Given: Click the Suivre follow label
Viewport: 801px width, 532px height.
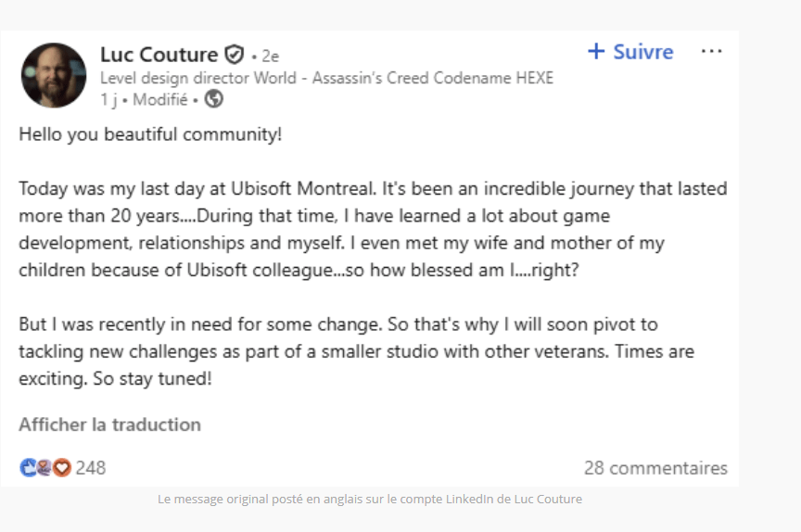Looking at the screenshot, I should click(x=642, y=52).
